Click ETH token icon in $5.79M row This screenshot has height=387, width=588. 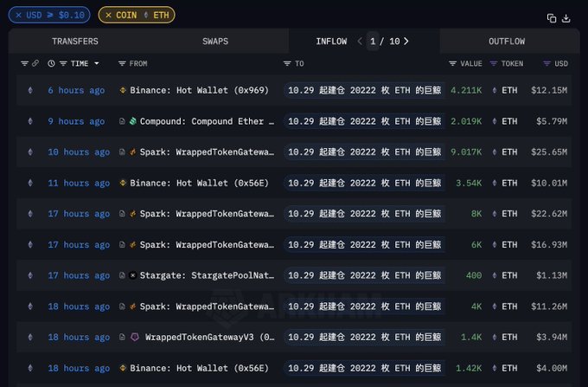tap(495, 121)
